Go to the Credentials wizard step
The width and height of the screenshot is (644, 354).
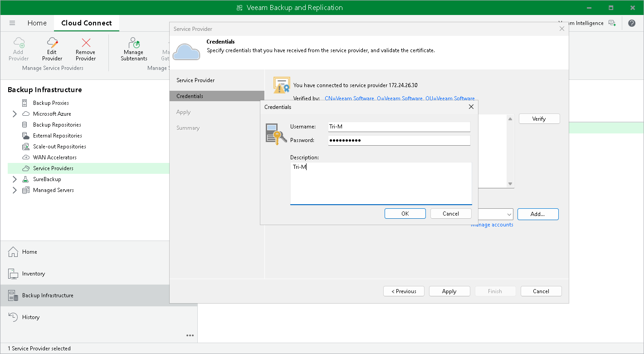(x=217, y=96)
